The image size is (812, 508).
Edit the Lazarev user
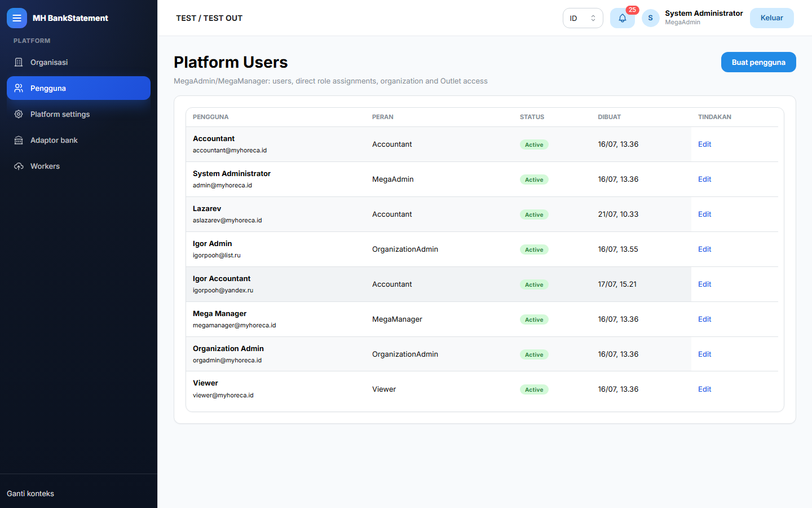click(x=704, y=214)
